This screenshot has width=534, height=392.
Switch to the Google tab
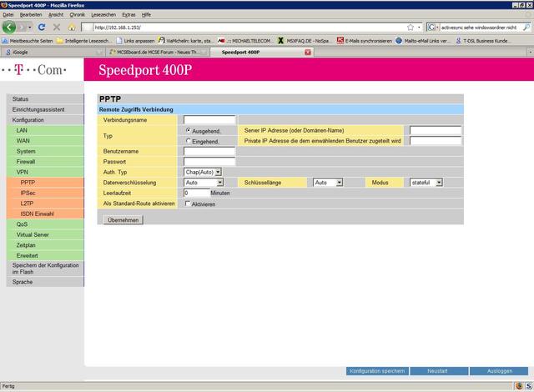coord(53,52)
